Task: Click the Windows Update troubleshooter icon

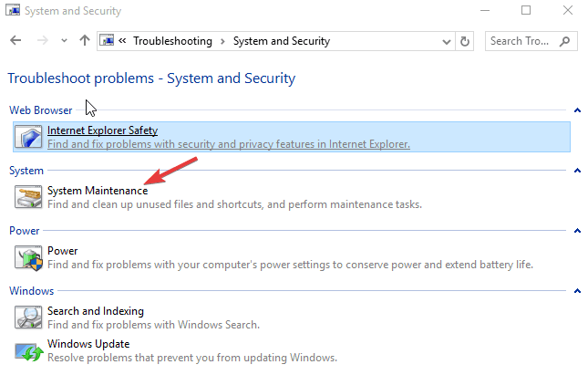Action: [x=29, y=350]
